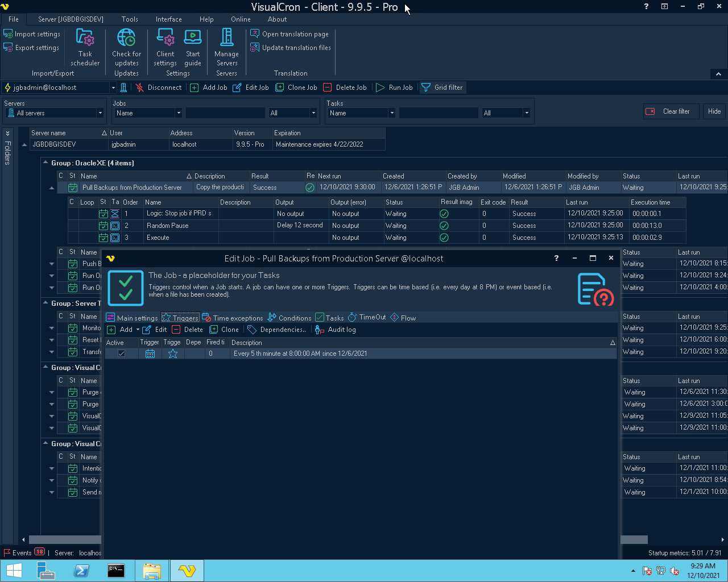
Task: Switch to Flow tab in Edit Job
Action: 403,318
